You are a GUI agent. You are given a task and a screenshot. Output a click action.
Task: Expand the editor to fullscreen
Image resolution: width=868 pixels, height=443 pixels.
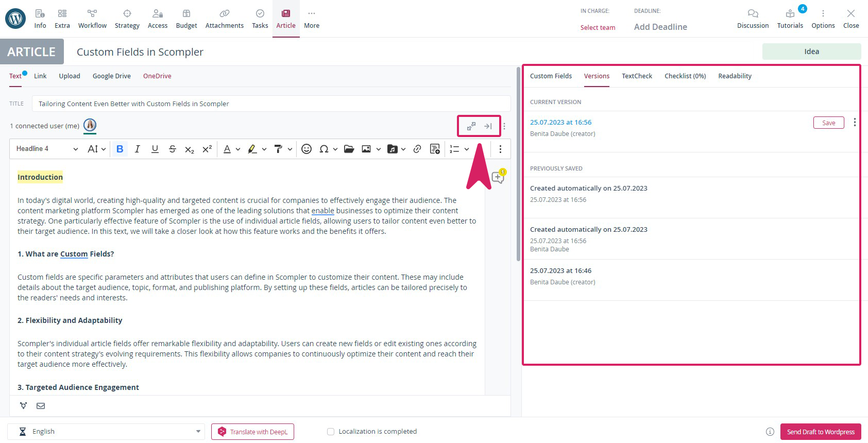471,126
